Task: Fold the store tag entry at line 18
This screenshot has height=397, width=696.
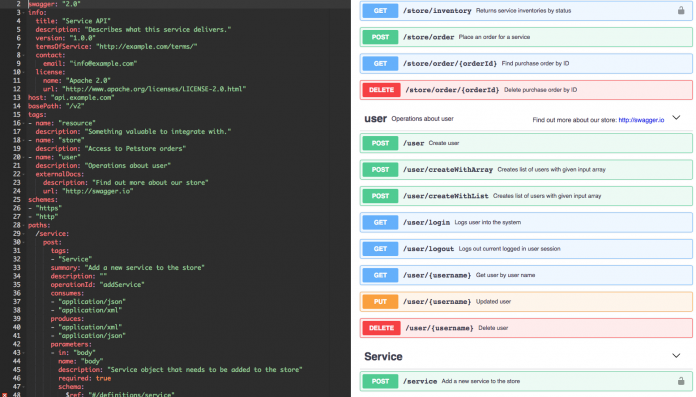Action: [24, 140]
